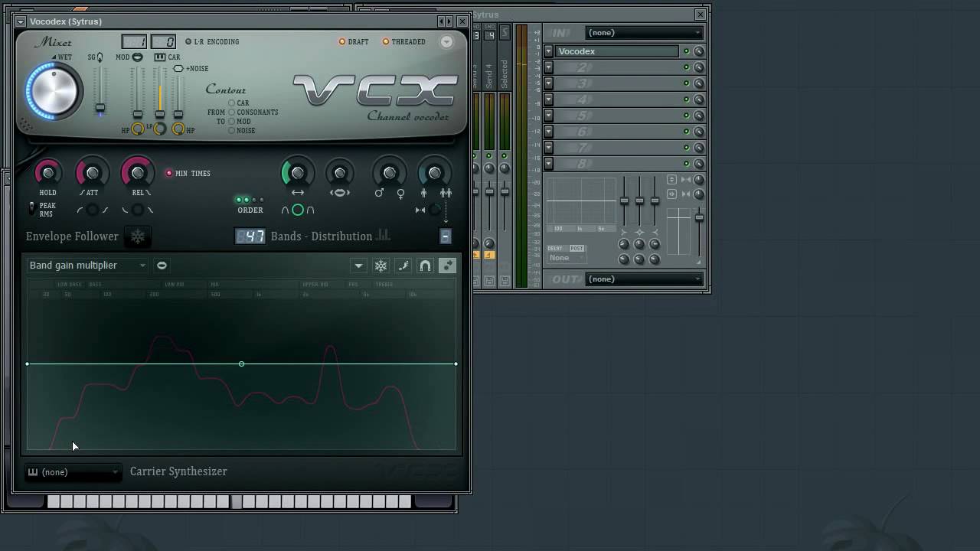This screenshot has height=551, width=980.
Task: Toggle MIN TIMES LED
Action: 169,174
